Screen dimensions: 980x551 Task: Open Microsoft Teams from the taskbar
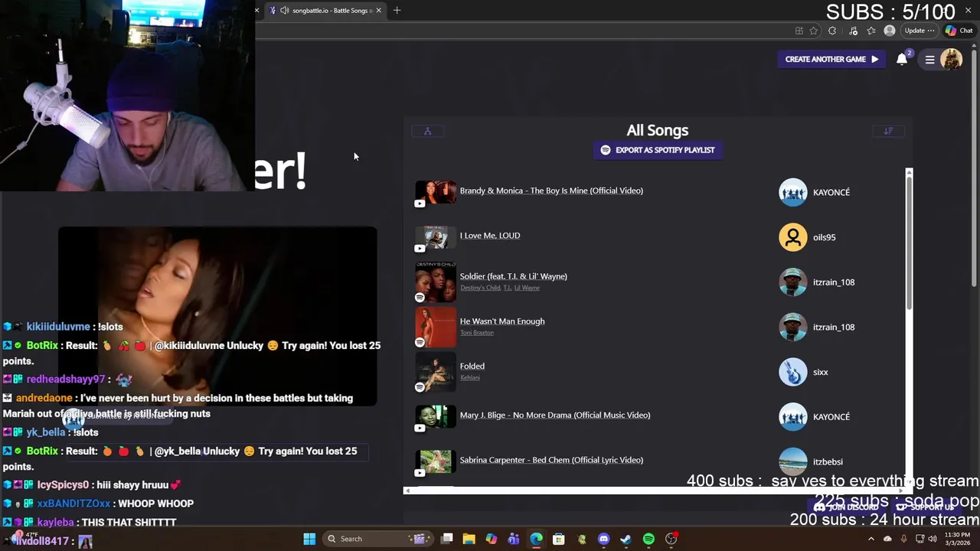(513, 539)
